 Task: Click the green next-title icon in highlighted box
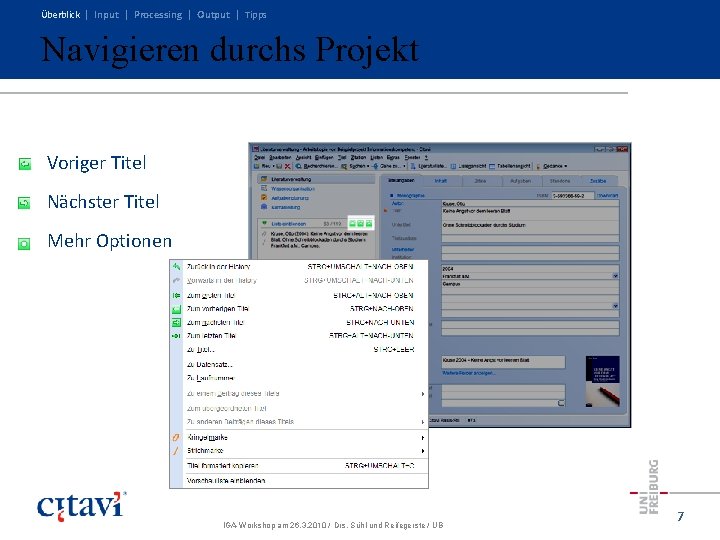tap(360, 224)
